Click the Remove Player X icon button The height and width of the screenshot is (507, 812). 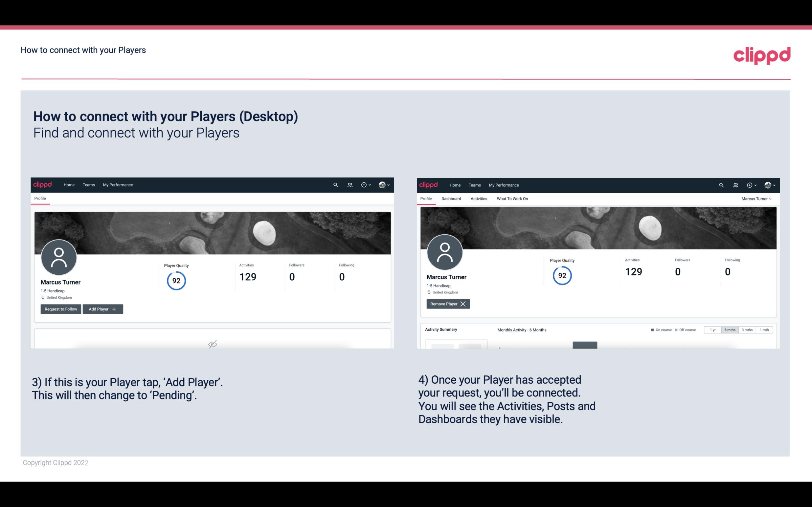(x=447, y=304)
